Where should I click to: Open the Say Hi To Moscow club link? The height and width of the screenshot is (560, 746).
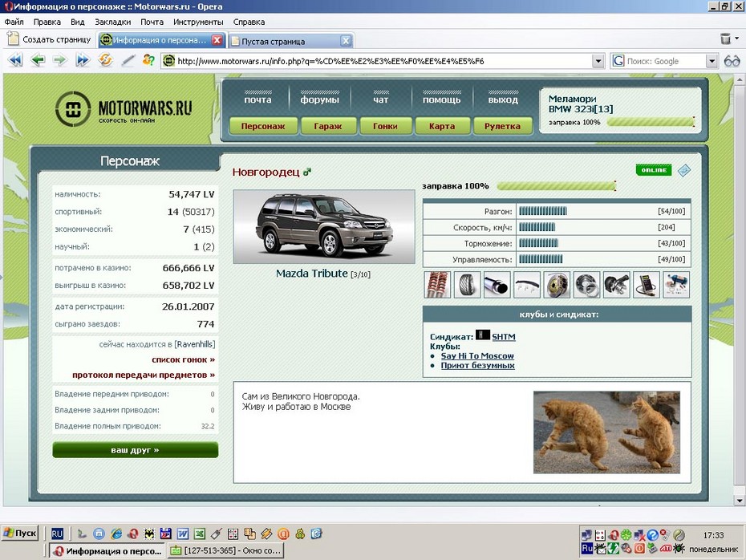click(477, 356)
